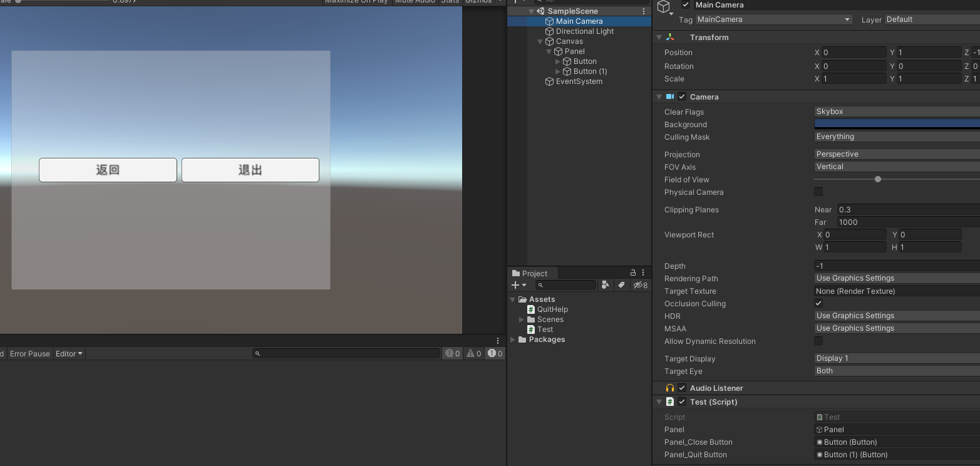Select EventSystem object in Hierarchy
The height and width of the screenshot is (466, 980).
click(x=579, y=81)
